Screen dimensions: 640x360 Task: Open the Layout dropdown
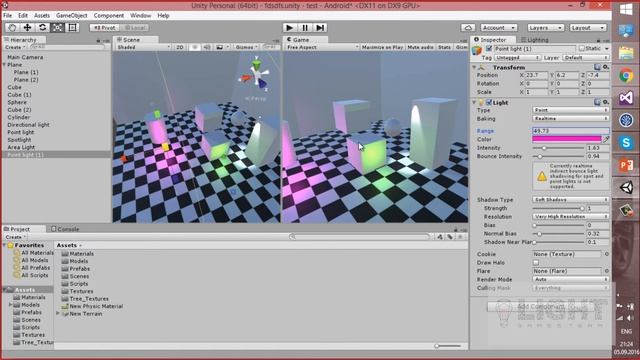(x=588, y=27)
